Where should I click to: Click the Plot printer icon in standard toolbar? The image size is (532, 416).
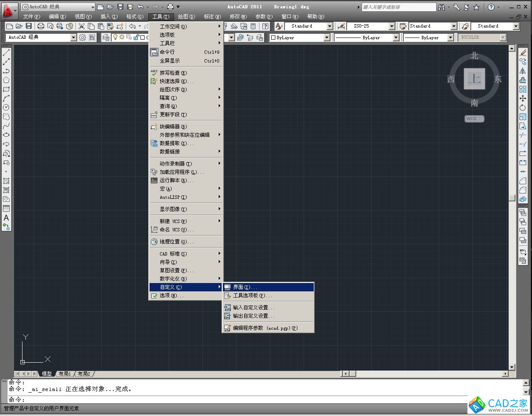tap(40, 26)
